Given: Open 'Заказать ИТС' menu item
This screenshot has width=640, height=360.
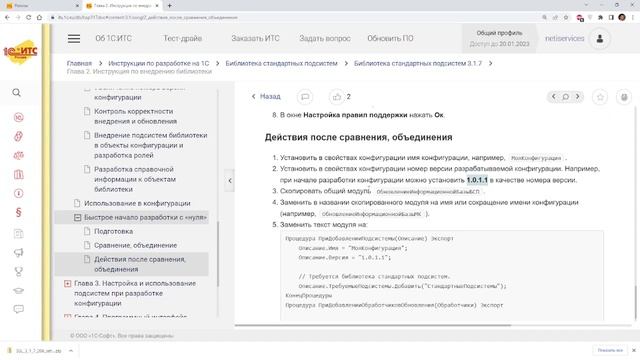Looking at the screenshot, I should click(256, 38).
